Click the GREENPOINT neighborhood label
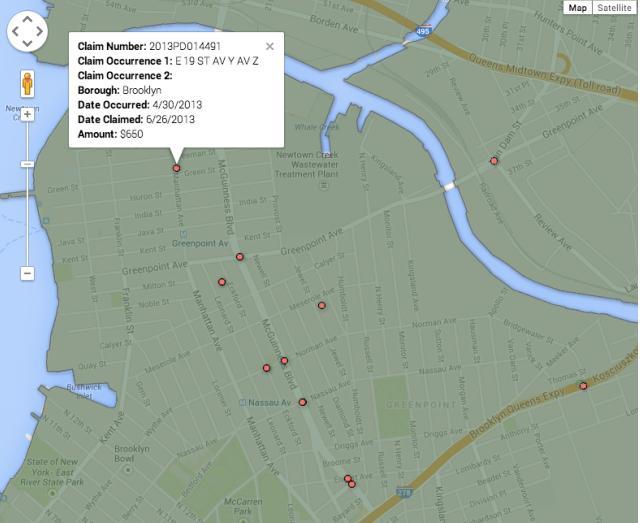Viewport: 640px width, 523px height. [x=420, y=405]
